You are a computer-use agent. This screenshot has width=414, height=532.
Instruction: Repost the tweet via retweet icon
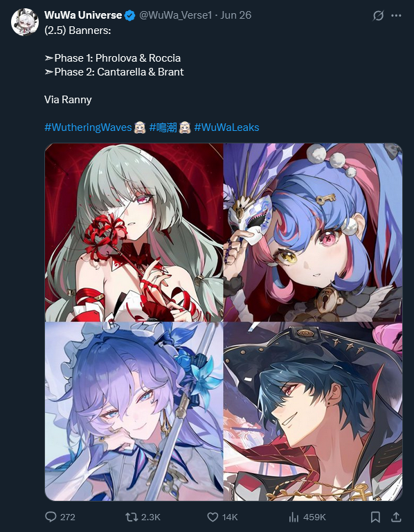[132, 517]
